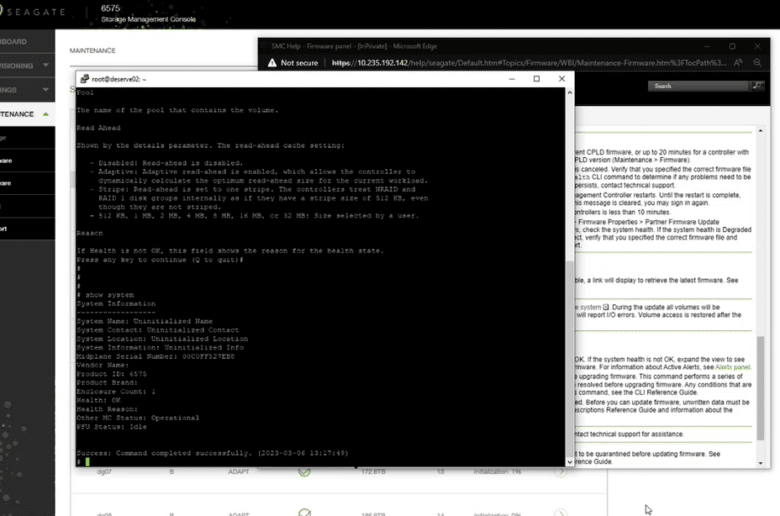This screenshot has height=516, width=780.
Task: Click 'Product ID: 6575' line in terminal
Action: click(111, 374)
